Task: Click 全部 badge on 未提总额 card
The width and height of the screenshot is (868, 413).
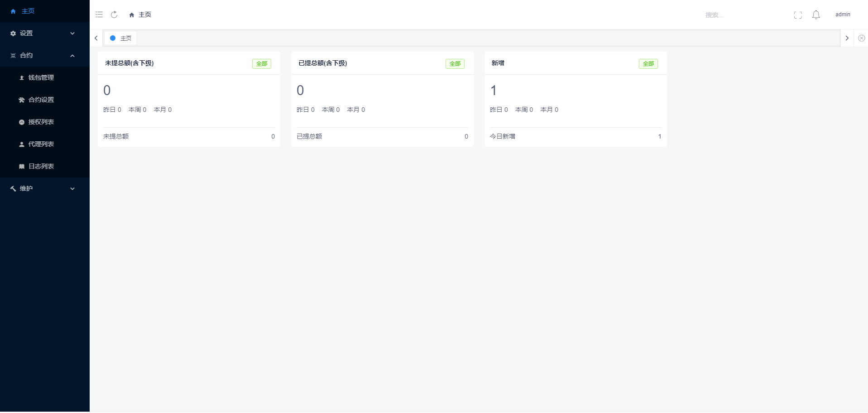Action: tap(262, 64)
